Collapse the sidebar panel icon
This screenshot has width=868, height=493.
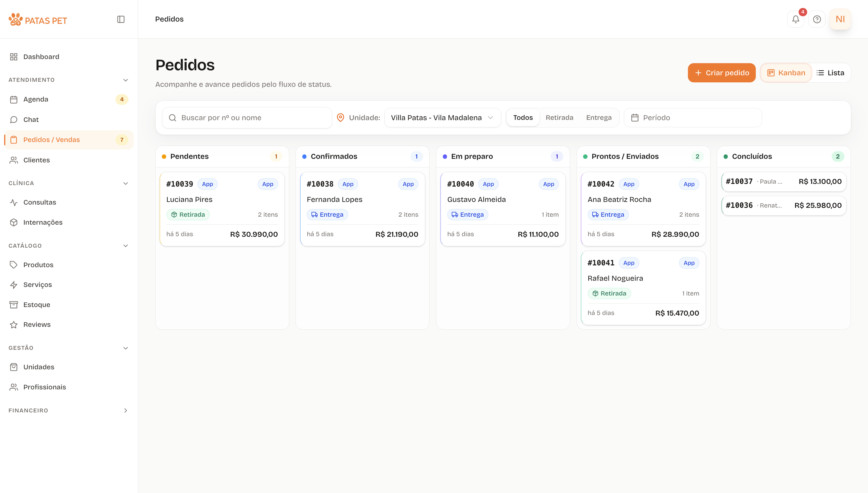[x=121, y=19]
